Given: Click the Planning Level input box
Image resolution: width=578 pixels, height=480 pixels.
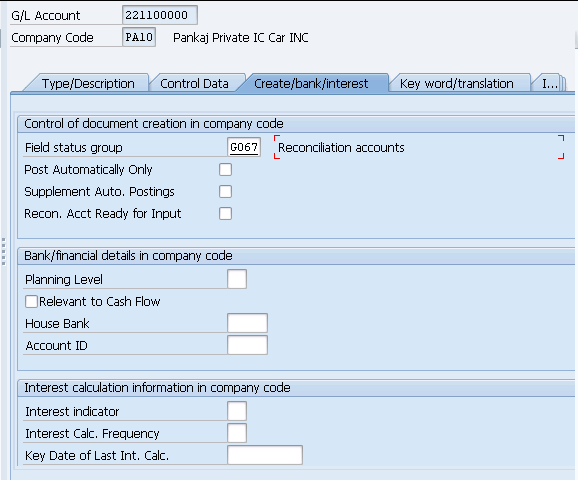Looking at the screenshot, I should (x=237, y=279).
